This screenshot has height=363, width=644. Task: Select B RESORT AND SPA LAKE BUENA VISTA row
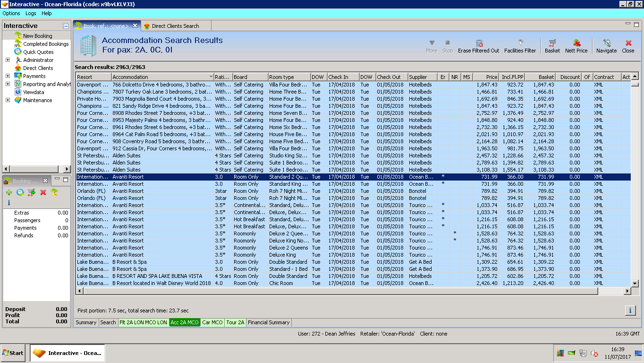(x=354, y=276)
